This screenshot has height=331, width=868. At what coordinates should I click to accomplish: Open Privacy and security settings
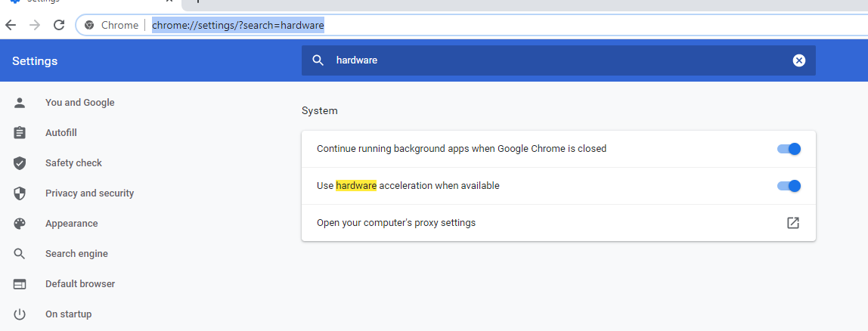tap(90, 193)
